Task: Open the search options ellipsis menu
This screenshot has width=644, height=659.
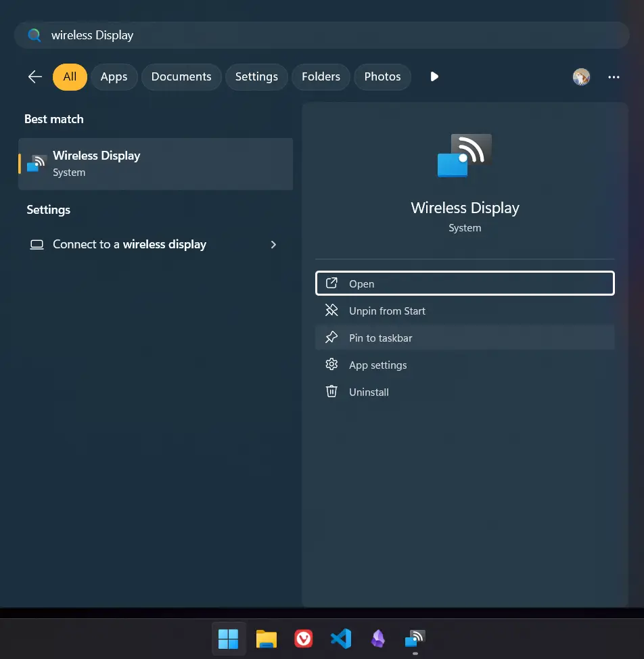Action: [614, 76]
